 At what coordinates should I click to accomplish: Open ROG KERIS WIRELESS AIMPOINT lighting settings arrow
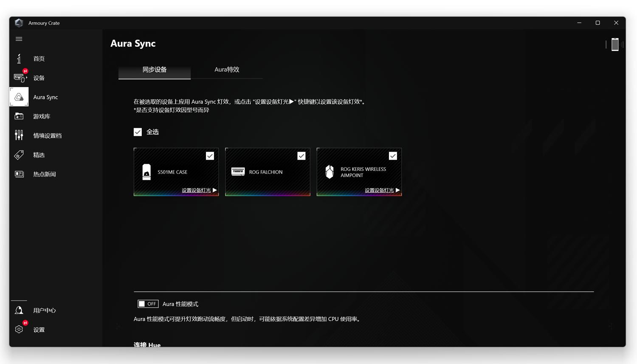tap(397, 190)
